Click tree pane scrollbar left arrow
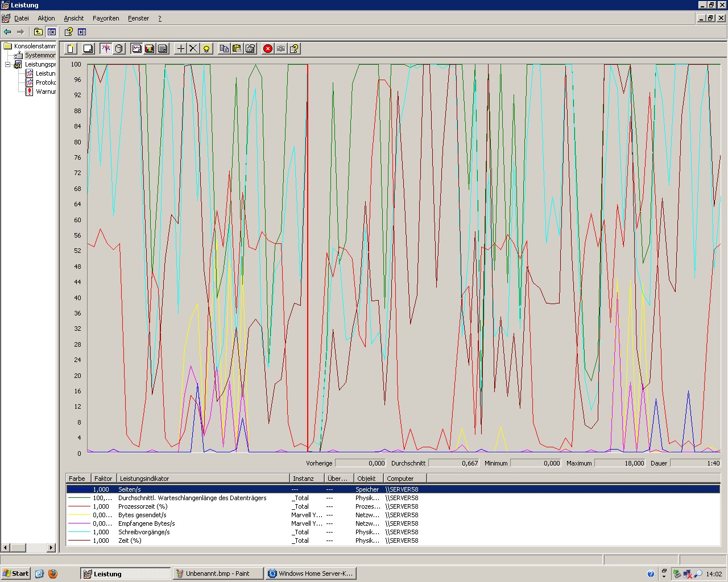 [5, 548]
